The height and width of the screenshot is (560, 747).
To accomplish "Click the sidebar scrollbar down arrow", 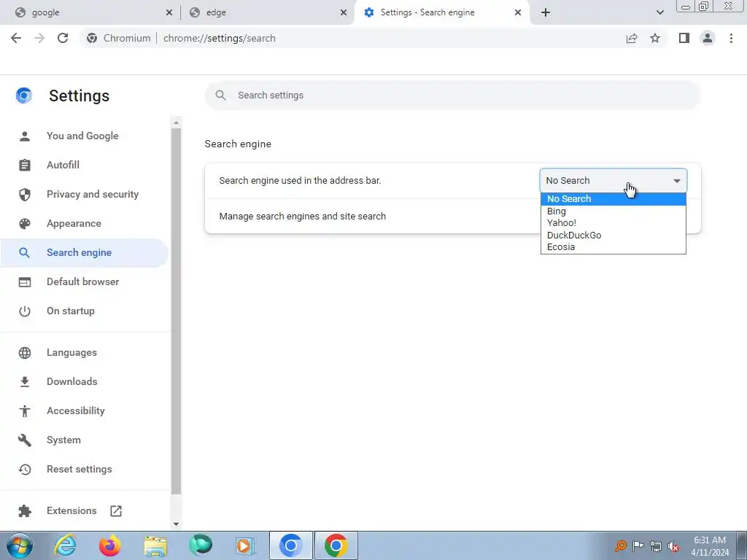I will tap(177, 524).
